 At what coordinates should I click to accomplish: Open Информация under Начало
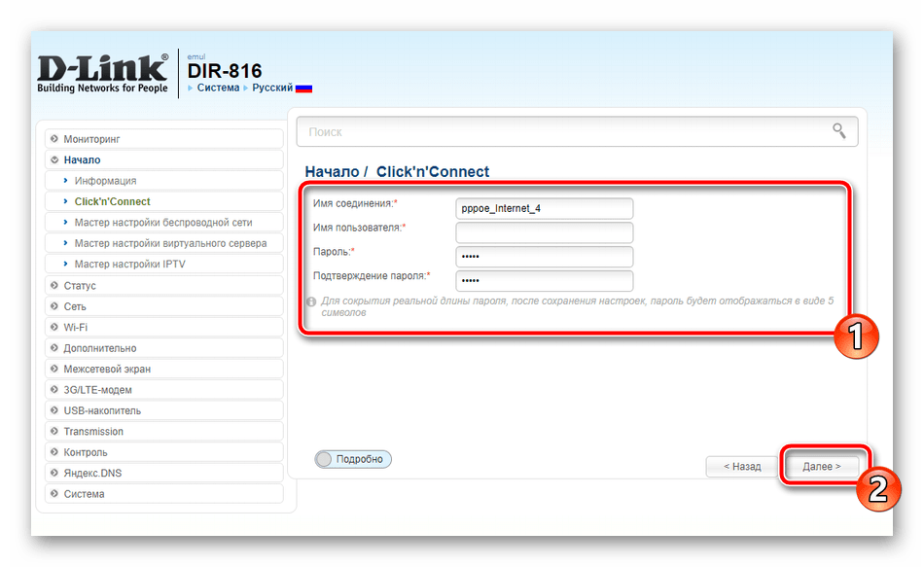[x=163, y=181]
